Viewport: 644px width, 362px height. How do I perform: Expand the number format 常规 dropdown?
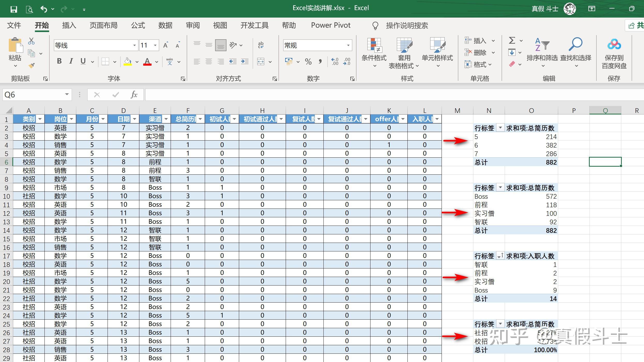coord(348,45)
